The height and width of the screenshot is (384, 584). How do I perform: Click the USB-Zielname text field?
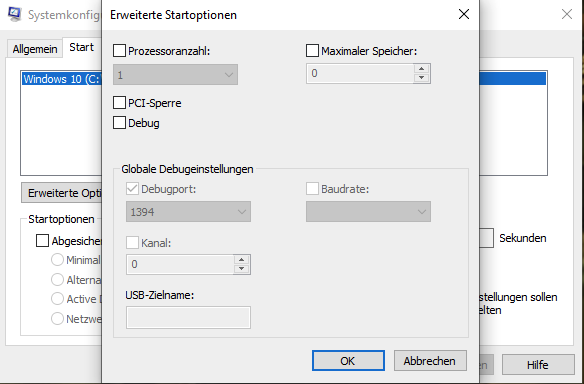(188, 317)
